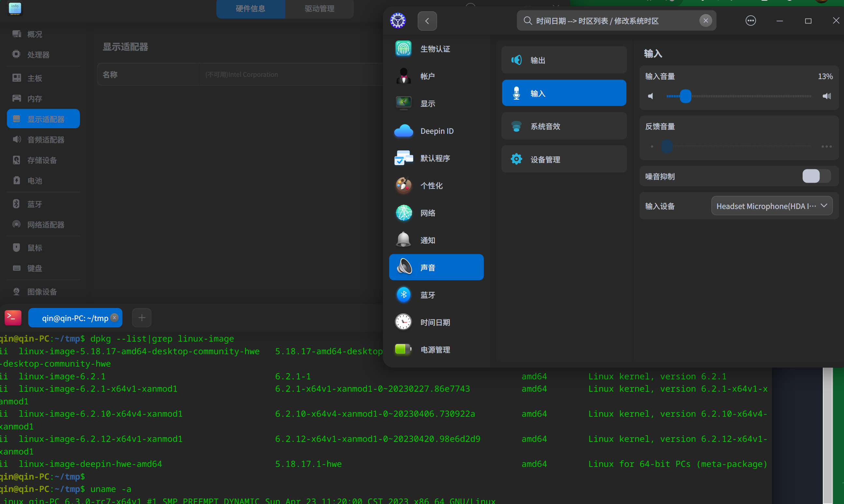Expand the Input Device Headset Microphone dropdown

[771, 206]
